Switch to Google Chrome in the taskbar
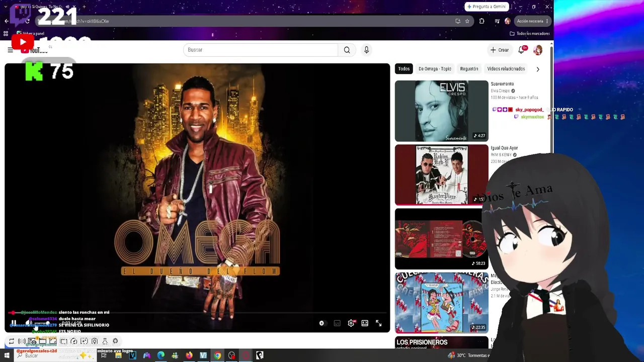Image resolution: width=644 pixels, height=362 pixels. point(217,355)
